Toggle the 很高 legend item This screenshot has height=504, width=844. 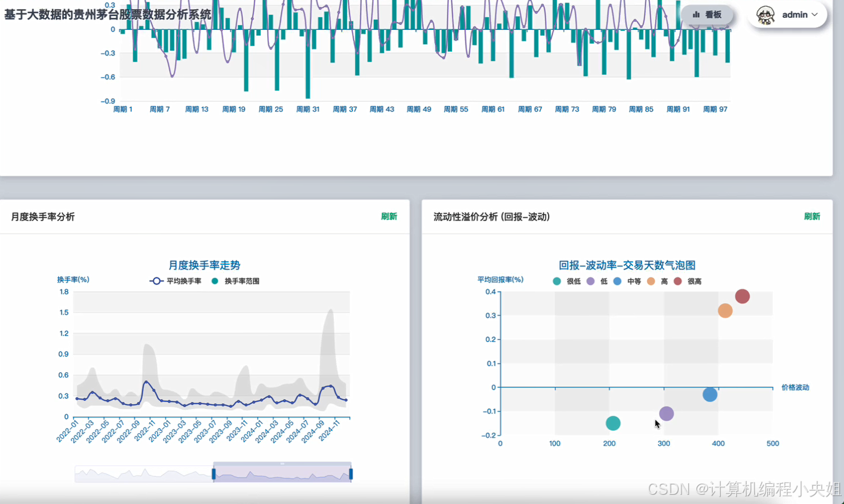[687, 281]
